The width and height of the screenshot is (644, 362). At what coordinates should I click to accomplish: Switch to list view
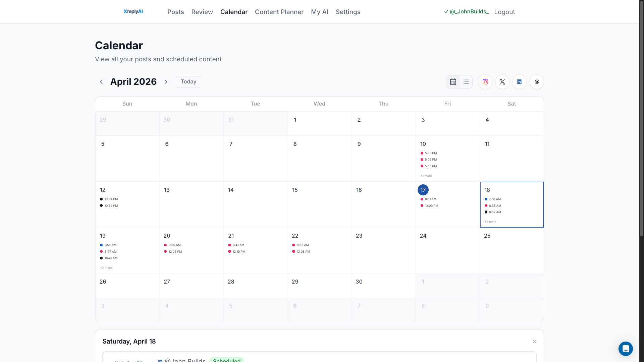click(x=466, y=82)
